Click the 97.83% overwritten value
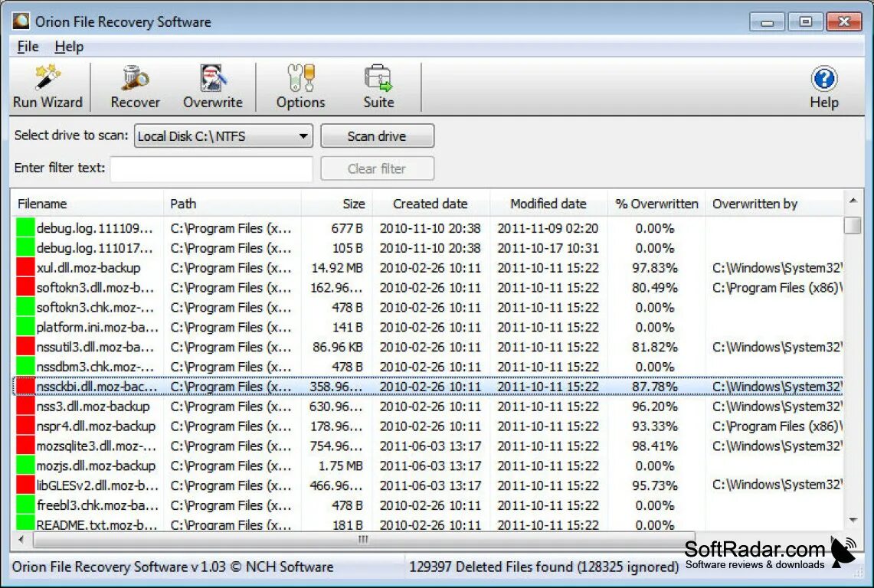This screenshot has width=874, height=588. (654, 267)
